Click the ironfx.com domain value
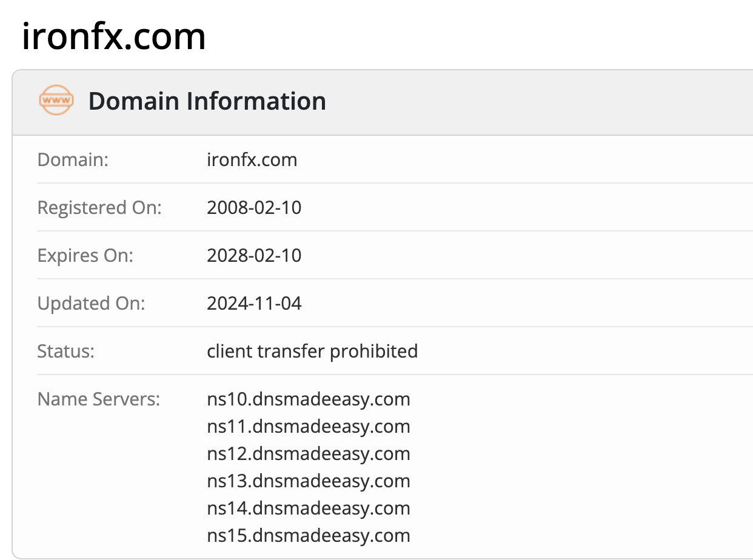This screenshot has width=753, height=560. pos(252,160)
